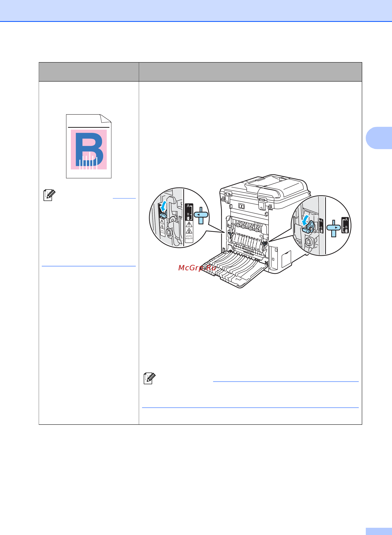Open the sample printout with blue letter B

89,146
